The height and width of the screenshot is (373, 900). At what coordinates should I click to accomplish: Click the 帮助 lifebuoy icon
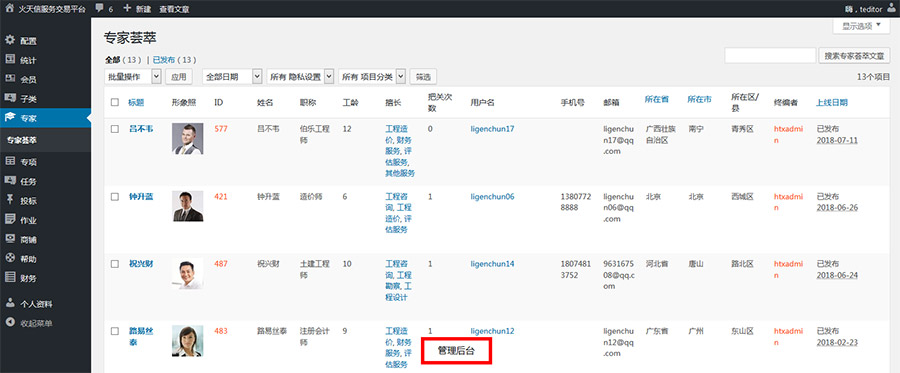click(x=10, y=258)
